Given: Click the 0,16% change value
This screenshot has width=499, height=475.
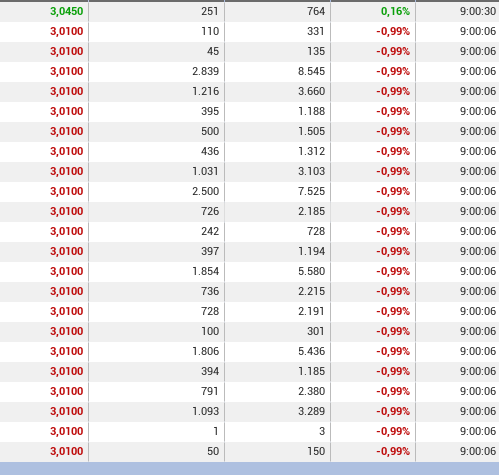Looking at the screenshot, I should point(395,11).
